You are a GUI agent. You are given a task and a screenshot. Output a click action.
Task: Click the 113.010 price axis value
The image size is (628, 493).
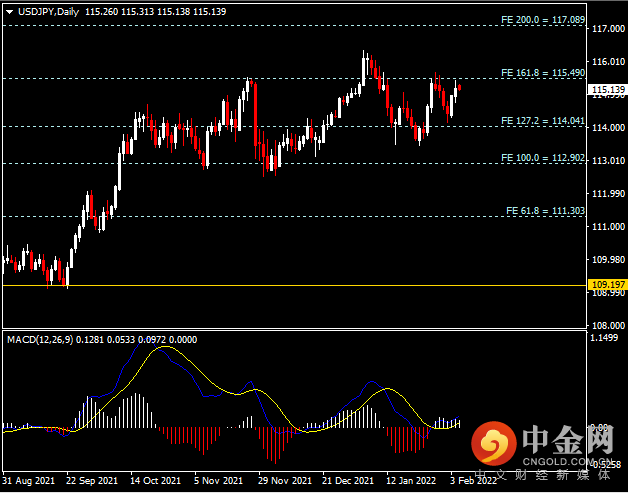[x=608, y=161]
